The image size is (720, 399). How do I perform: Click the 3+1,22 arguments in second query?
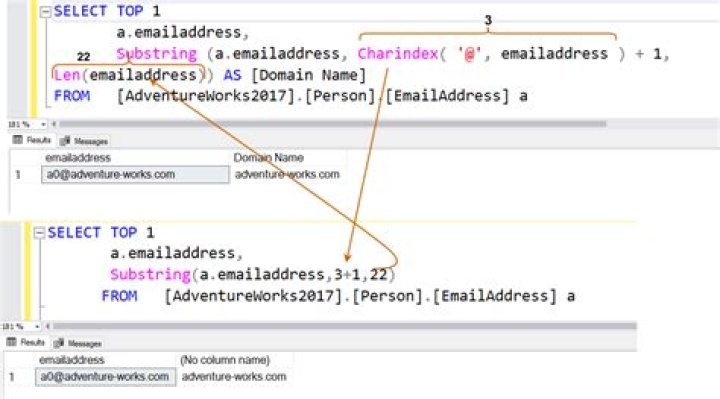361,275
